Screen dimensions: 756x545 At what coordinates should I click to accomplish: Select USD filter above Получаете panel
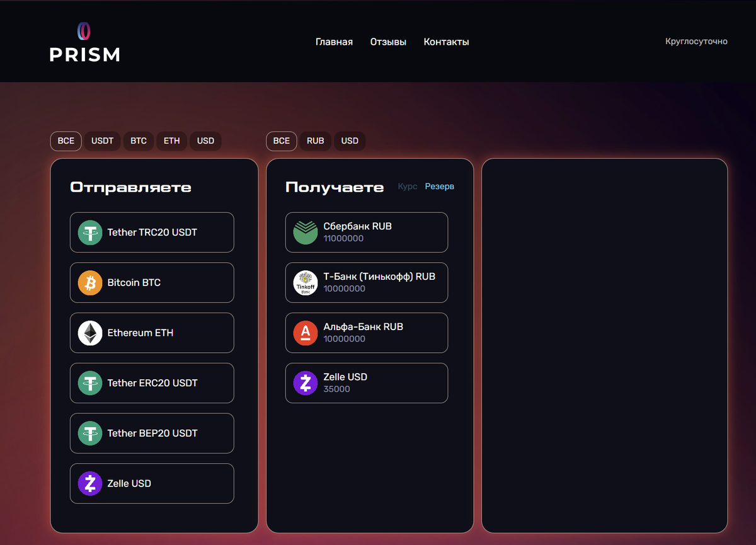(x=350, y=141)
